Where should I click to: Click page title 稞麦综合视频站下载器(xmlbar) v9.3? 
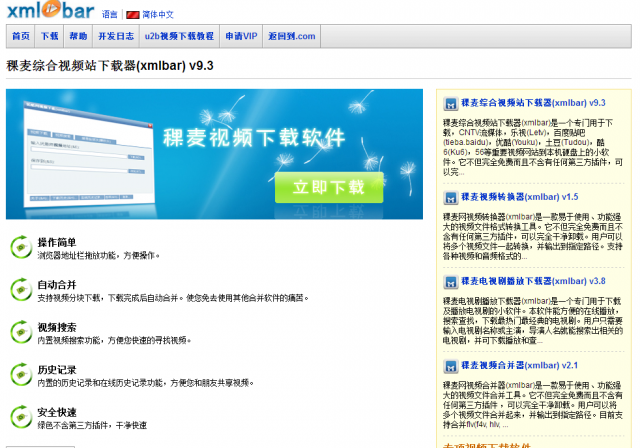pos(110,66)
